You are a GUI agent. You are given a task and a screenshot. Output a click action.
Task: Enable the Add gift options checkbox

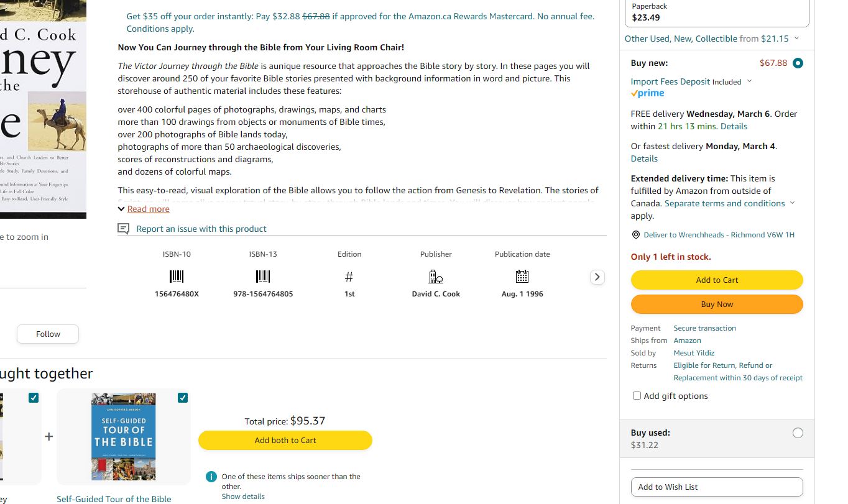[x=637, y=396]
